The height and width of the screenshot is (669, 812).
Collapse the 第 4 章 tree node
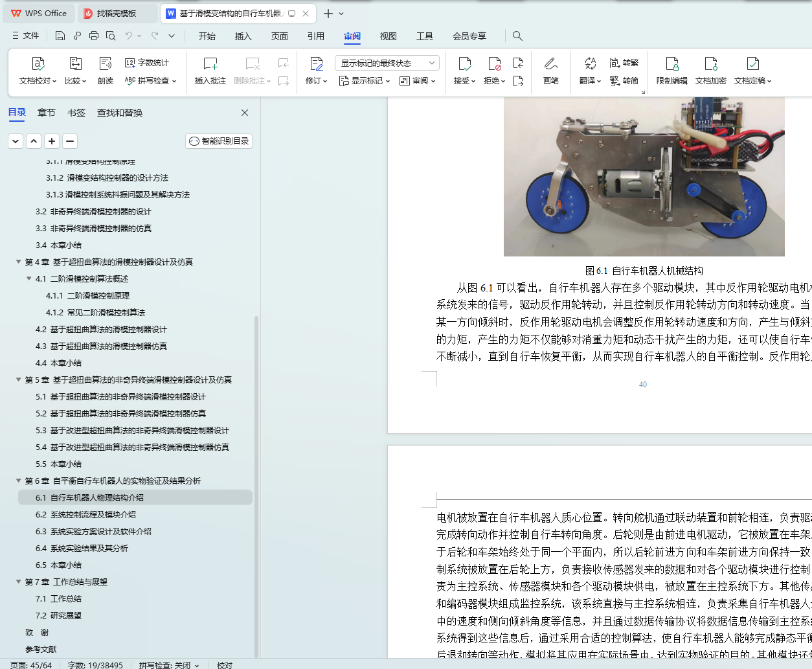tap(18, 262)
